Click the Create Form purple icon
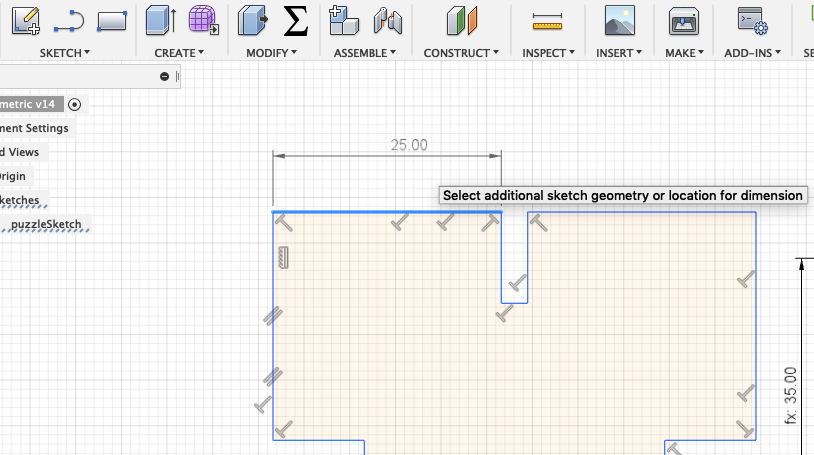This screenshot has height=455, width=814. point(204,21)
